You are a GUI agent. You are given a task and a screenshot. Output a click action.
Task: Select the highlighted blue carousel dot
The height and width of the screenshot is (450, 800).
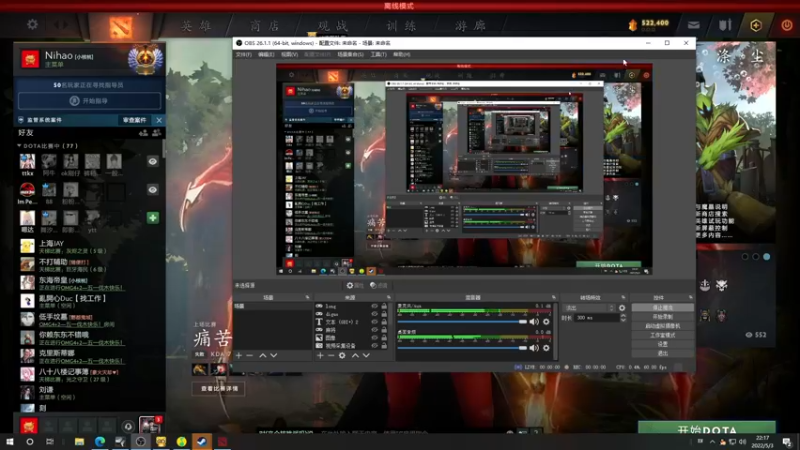[766, 257]
